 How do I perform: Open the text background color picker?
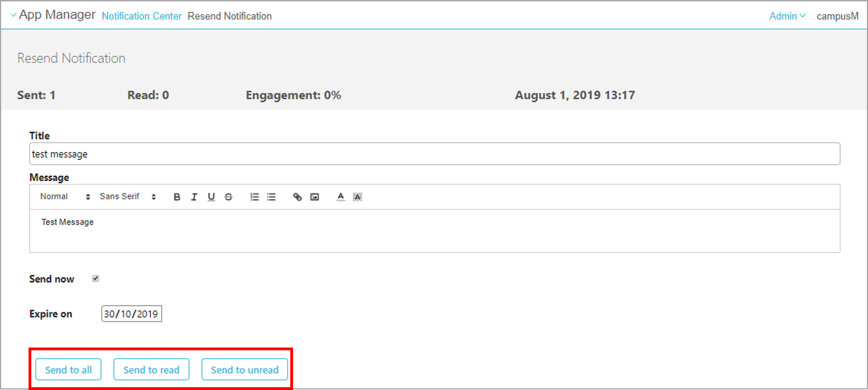pos(358,197)
